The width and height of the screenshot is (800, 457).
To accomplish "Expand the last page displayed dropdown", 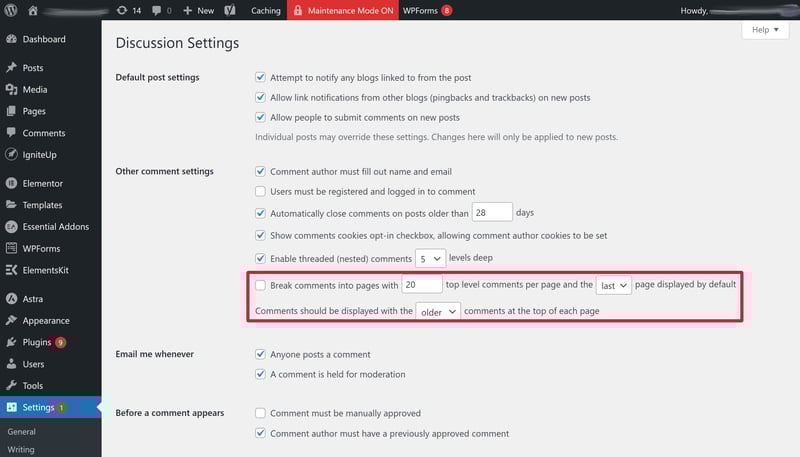I will pyautogui.click(x=614, y=285).
